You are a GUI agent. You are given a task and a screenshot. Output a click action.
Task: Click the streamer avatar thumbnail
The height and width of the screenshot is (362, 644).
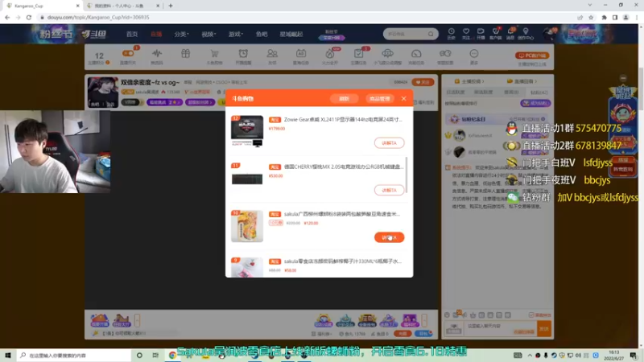pyautogui.click(x=103, y=92)
